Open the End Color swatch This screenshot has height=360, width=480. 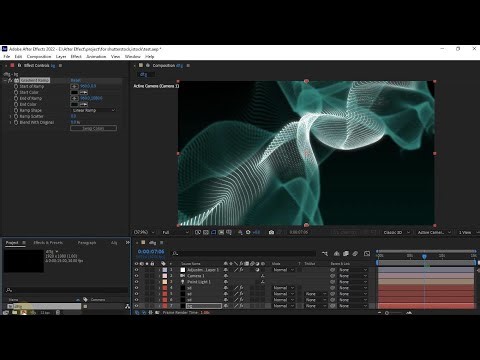click(x=74, y=104)
